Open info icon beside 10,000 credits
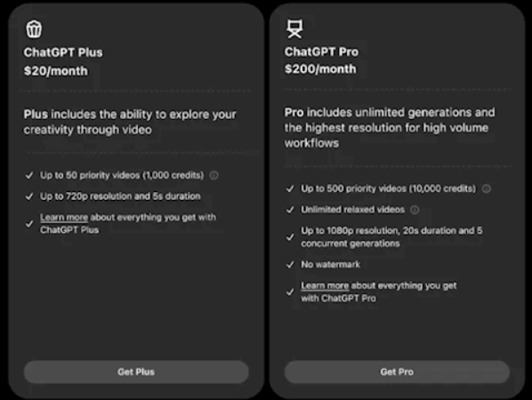The width and height of the screenshot is (532, 400). 487,188
